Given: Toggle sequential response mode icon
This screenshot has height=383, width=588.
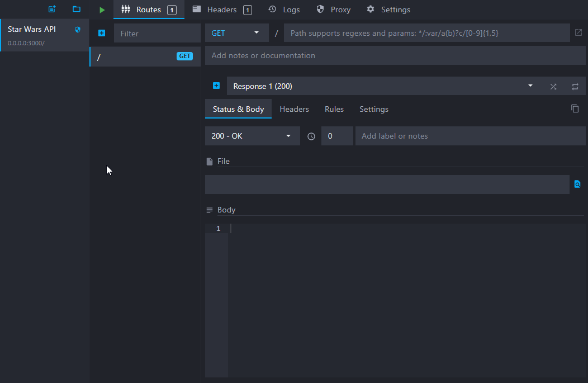Looking at the screenshot, I should click(575, 86).
